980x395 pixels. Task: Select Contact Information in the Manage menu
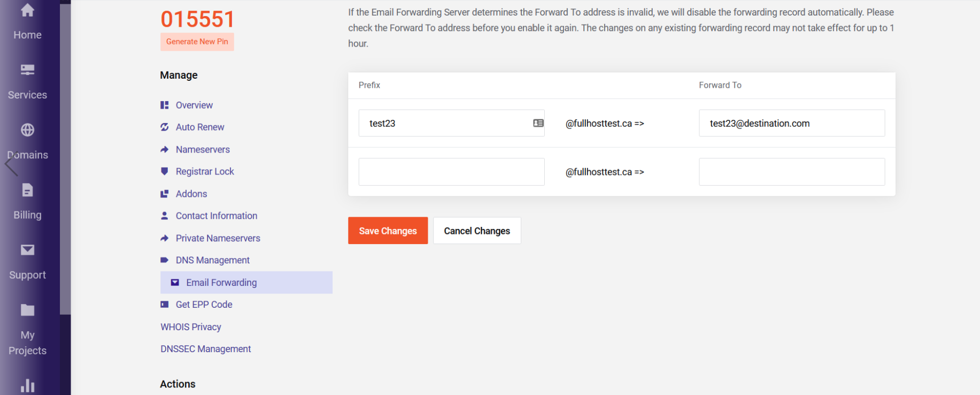(x=216, y=216)
